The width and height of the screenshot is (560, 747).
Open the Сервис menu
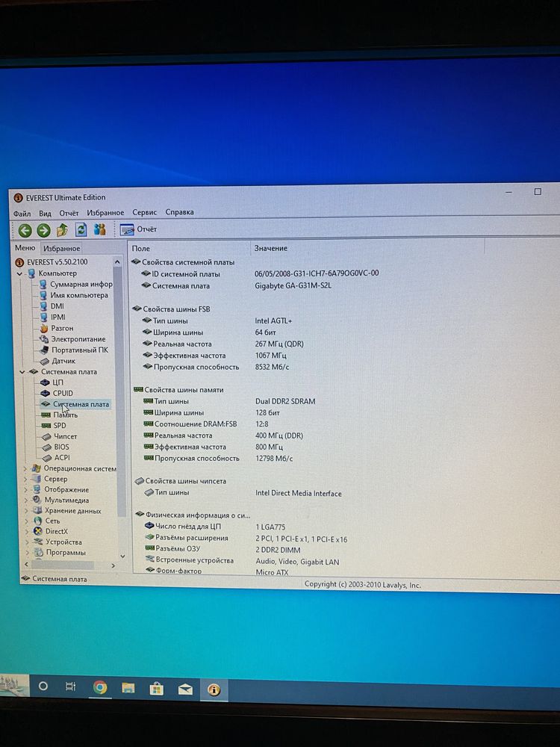[144, 212]
